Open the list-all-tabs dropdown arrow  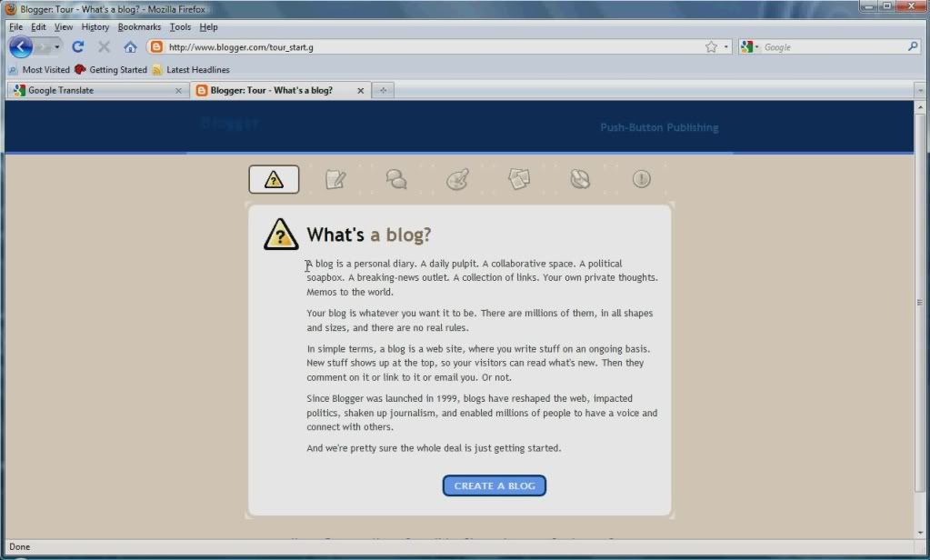pos(920,90)
